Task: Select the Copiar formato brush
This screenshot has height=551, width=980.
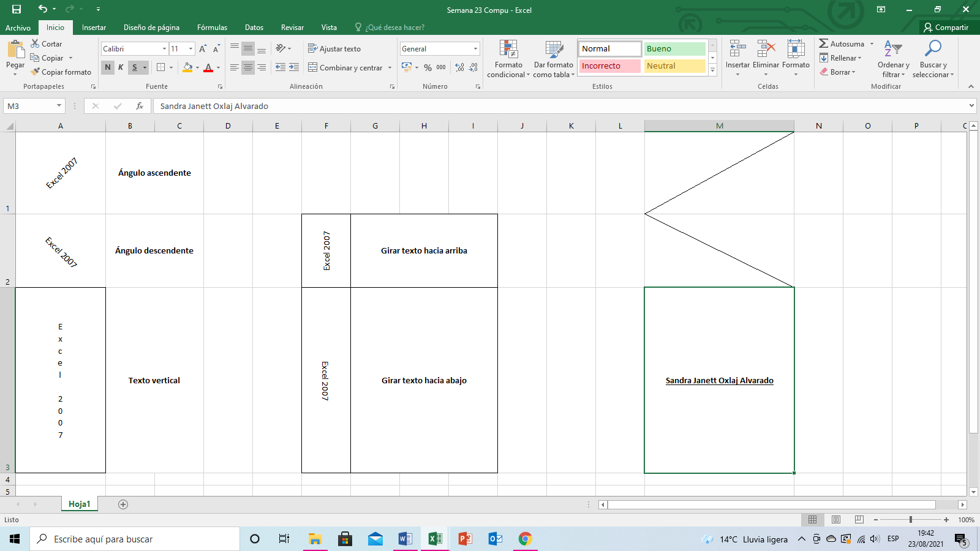Action: [35, 72]
